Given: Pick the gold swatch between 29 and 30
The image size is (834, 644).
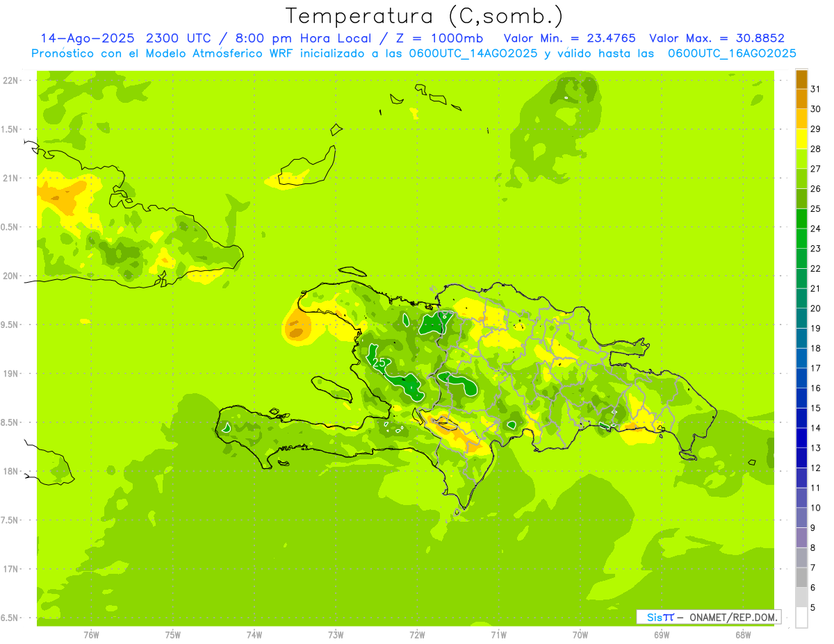Looking at the screenshot, I should click(801, 119).
